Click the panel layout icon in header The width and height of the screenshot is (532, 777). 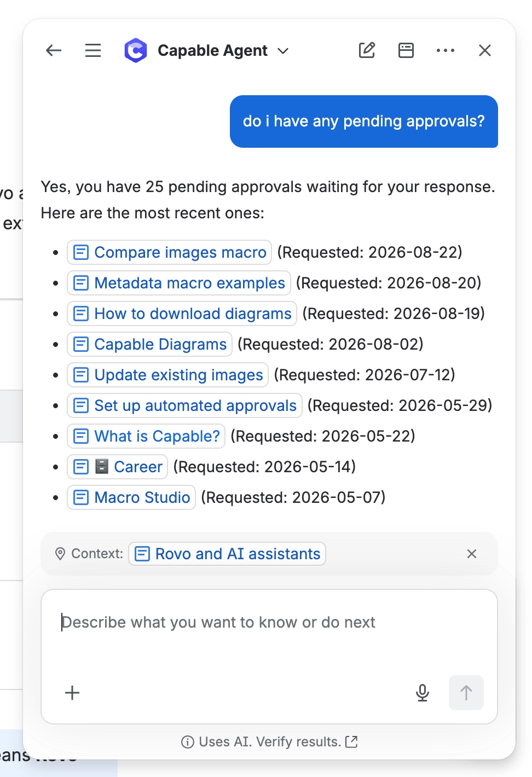pos(406,50)
